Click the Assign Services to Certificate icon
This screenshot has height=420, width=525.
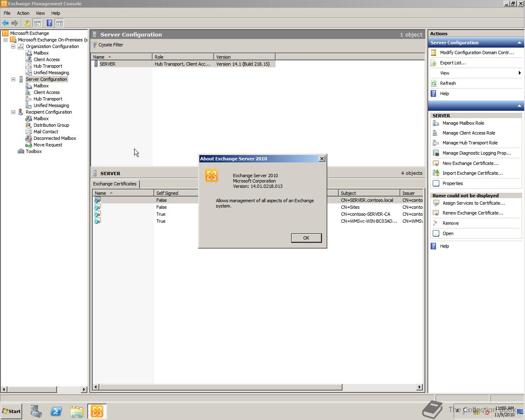436,203
